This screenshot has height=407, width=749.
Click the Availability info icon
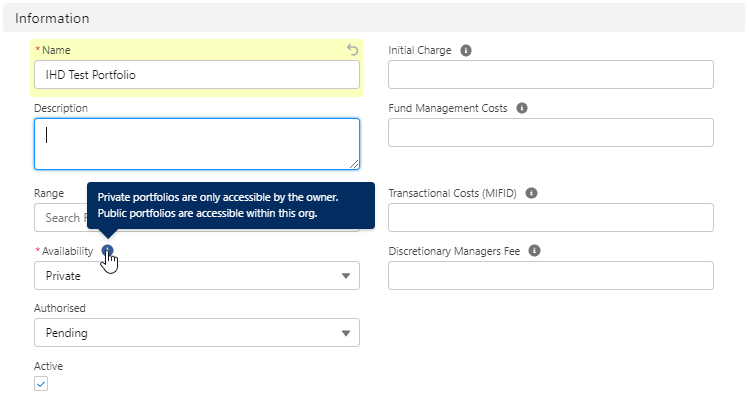click(x=108, y=251)
